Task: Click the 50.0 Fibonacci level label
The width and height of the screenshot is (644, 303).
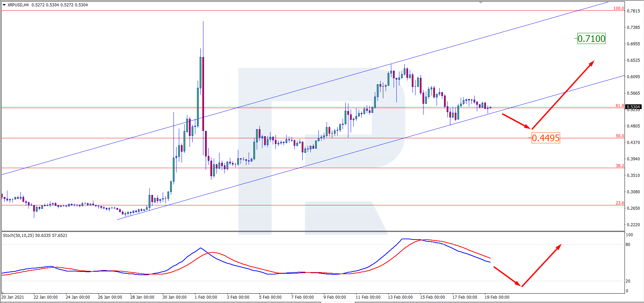Action: point(620,136)
